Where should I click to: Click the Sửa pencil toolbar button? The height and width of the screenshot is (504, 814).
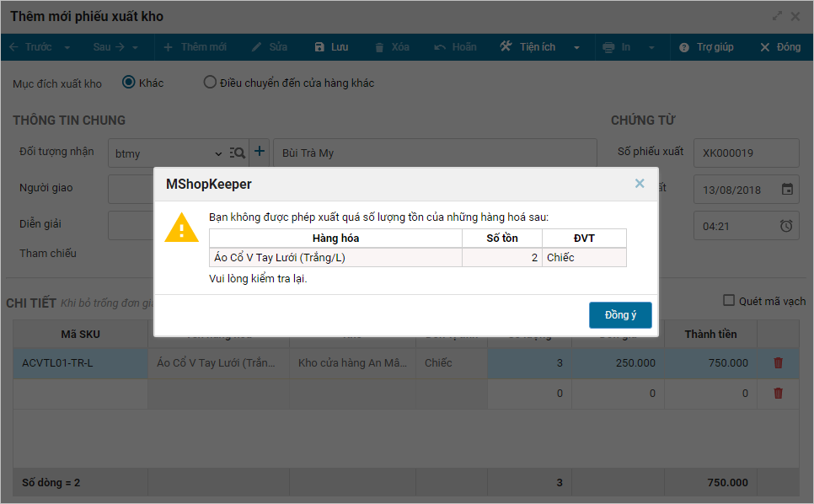pos(269,46)
